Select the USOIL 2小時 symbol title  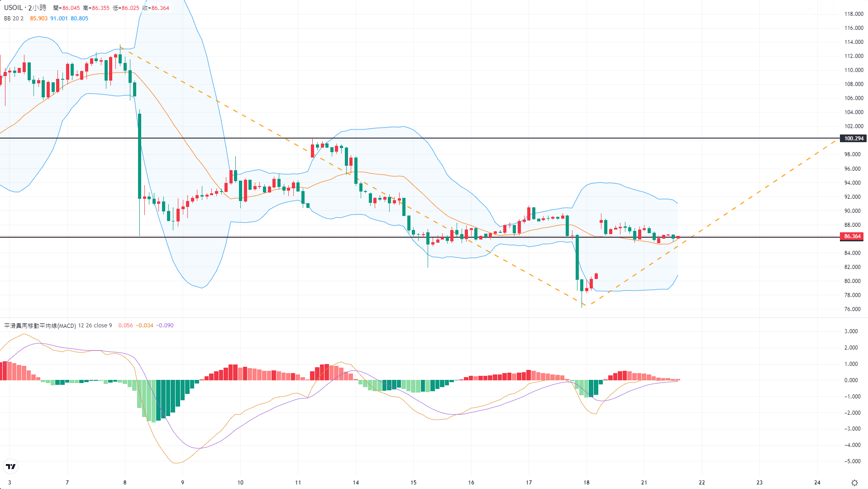pos(25,8)
